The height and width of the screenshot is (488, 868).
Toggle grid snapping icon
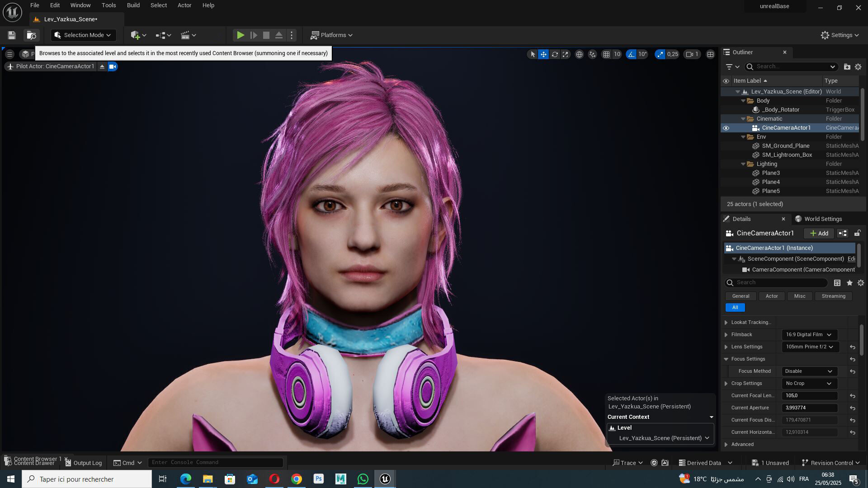(x=606, y=54)
